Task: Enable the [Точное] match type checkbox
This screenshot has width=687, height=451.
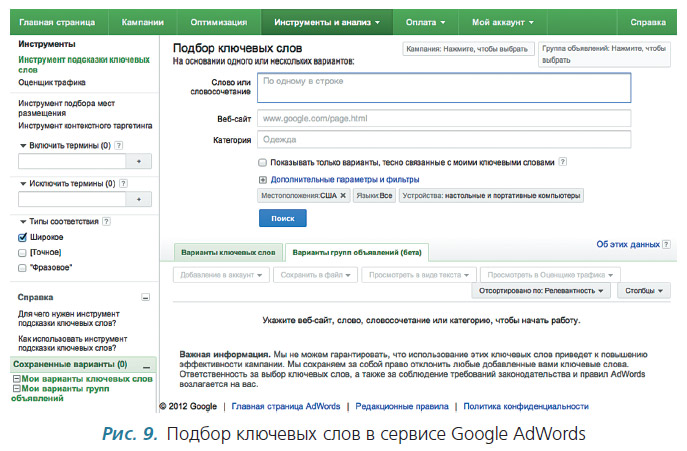Action: 23,252
